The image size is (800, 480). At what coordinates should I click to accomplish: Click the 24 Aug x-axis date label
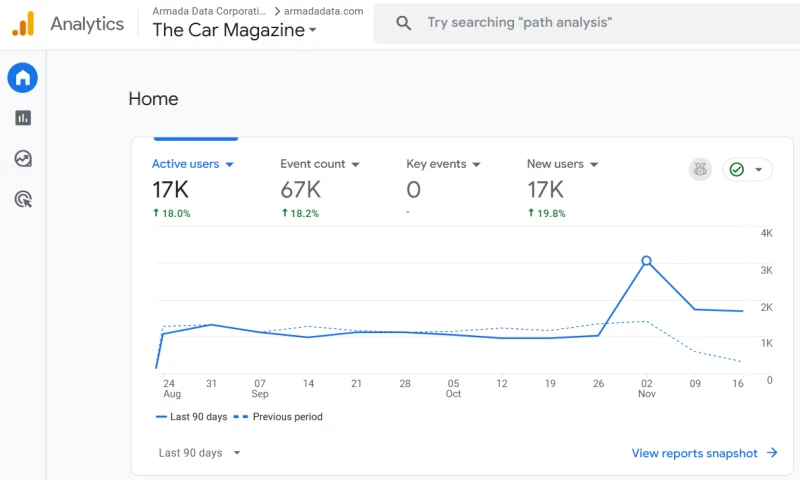coord(171,388)
